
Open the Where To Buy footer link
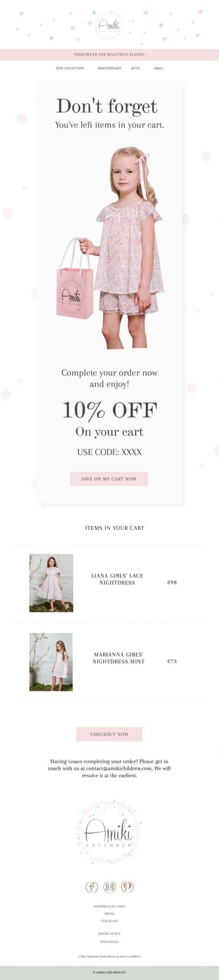(109, 934)
